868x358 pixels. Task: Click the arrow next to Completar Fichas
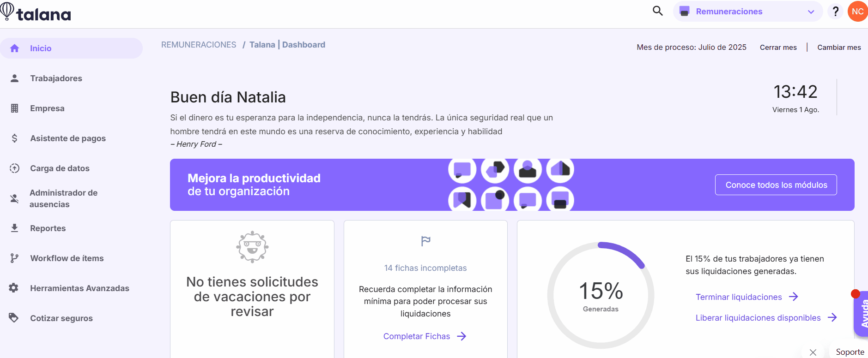461,336
